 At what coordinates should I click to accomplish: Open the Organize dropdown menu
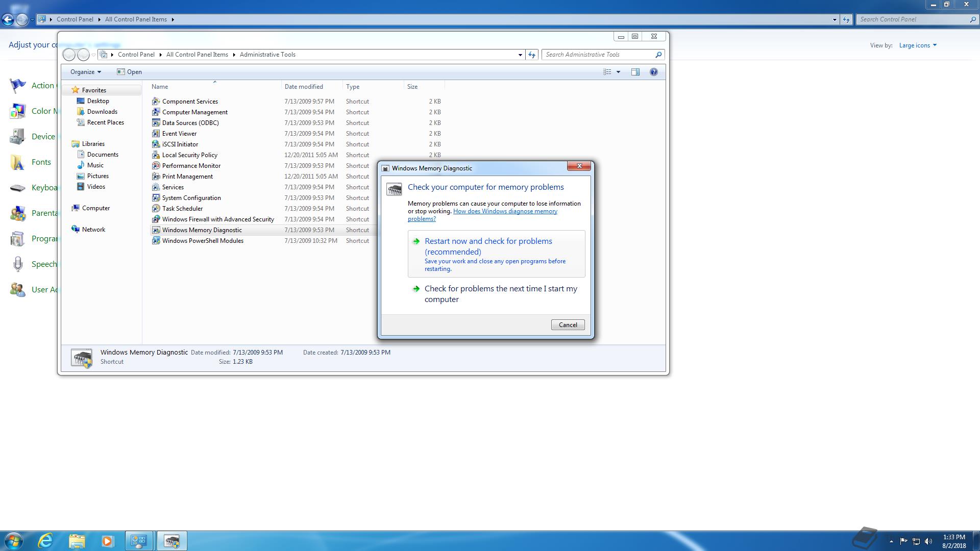click(86, 72)
